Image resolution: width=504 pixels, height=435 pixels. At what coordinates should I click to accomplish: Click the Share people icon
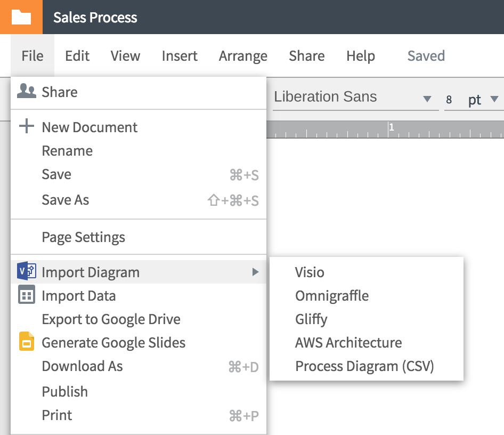point(27,92)
